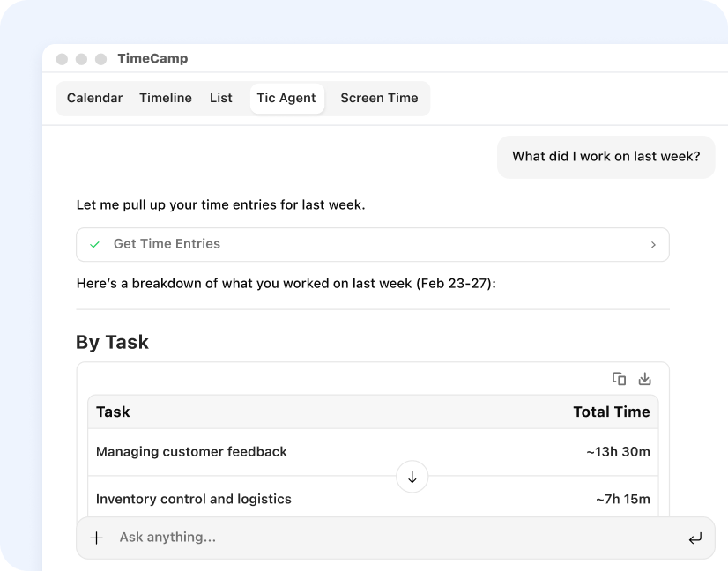Open the Calendar tab
The width and height of the screenshot is (728, 571).
pyautogui.click(x=94, y=98)
